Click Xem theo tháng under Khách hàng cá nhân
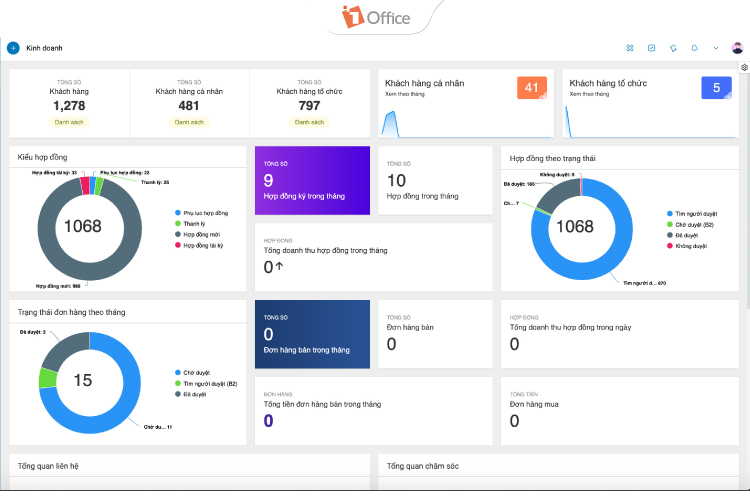 [x=405, y=94]
